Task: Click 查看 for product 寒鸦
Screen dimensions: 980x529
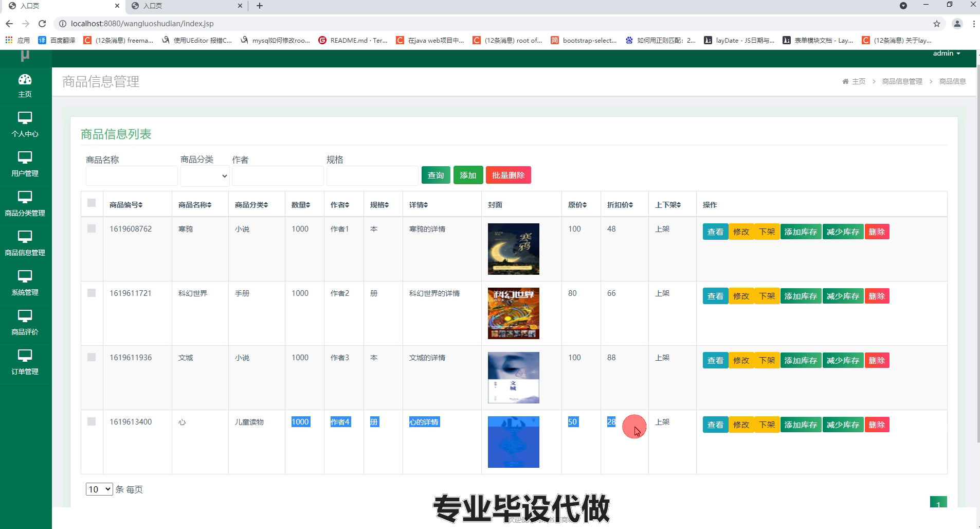Action: point(715,232)
